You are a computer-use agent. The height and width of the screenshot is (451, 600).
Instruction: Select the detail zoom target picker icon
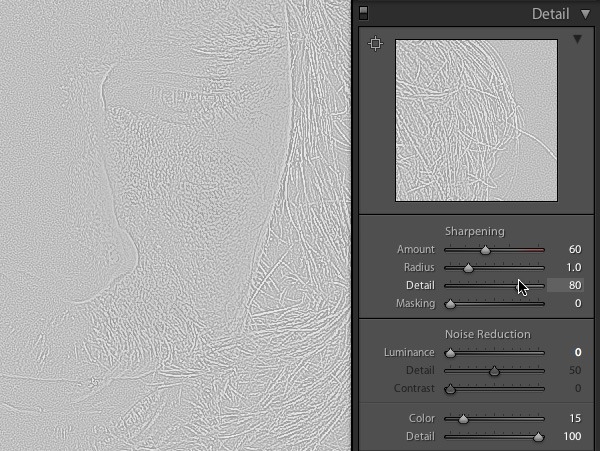(375, 43)
